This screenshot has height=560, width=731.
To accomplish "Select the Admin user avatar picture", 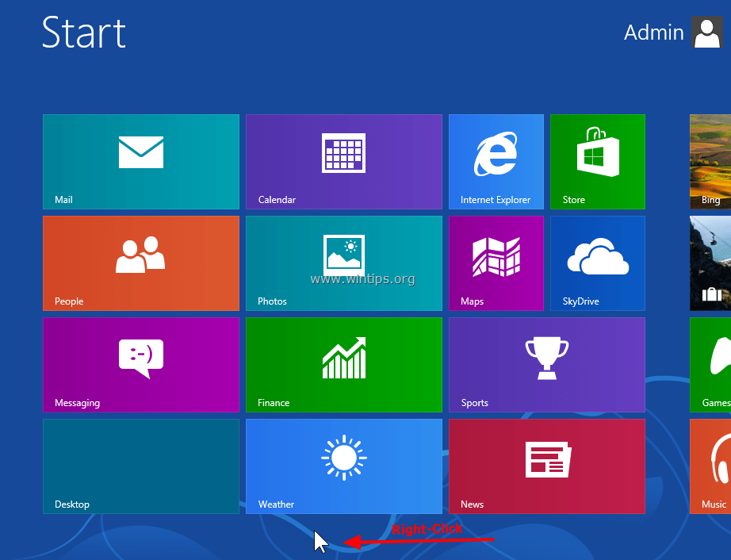I will click(706, 33).
